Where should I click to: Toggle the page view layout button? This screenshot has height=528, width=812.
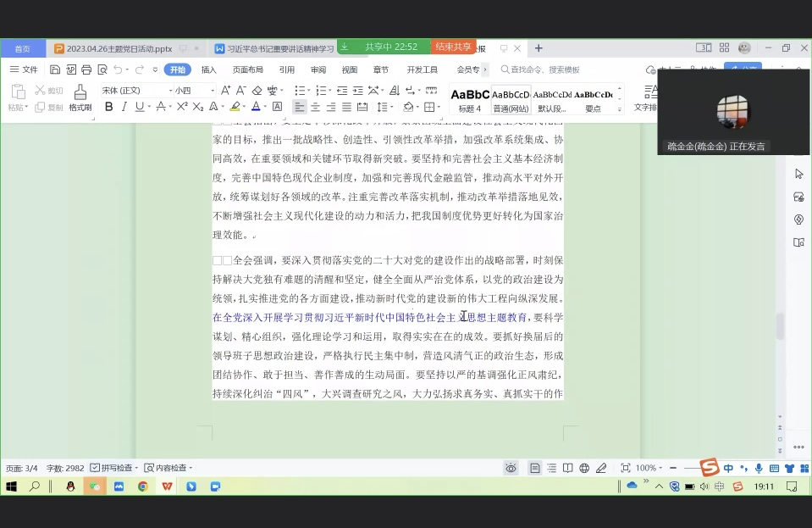tap(535, 468)
